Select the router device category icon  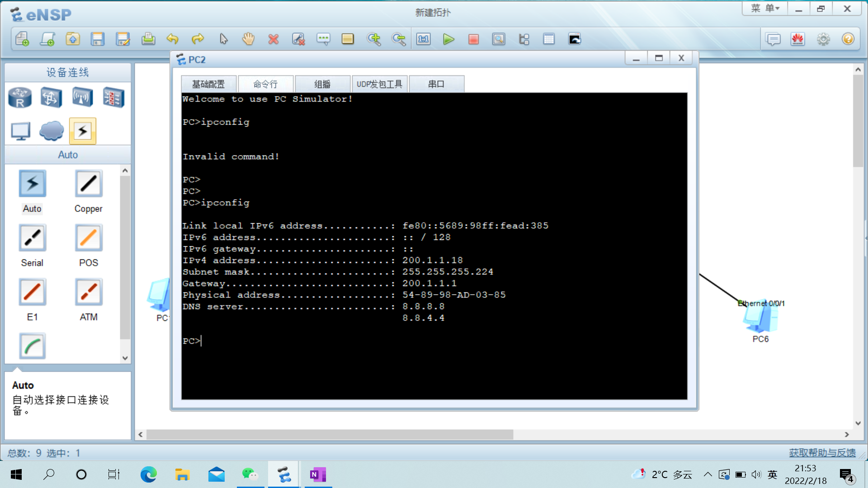(20, 97)
